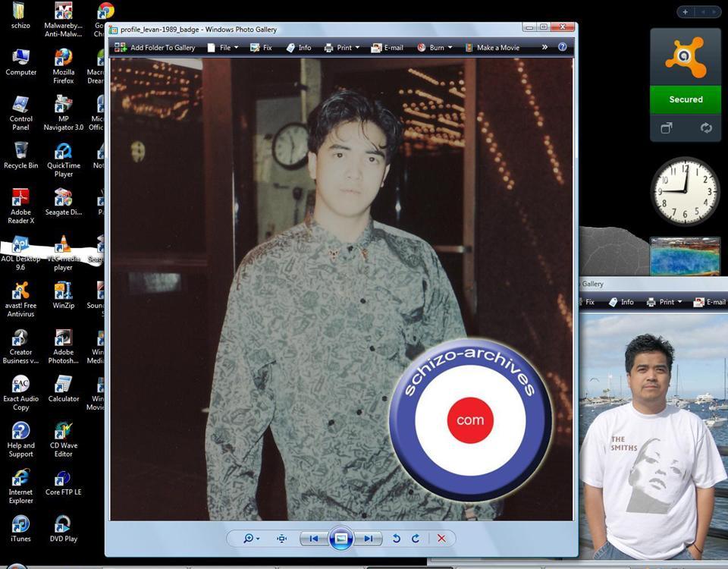The width and height of the screenshot is (728, 569).
Task: Open MP Navigator 3.0 shortcut
Action: pos(64,113)
